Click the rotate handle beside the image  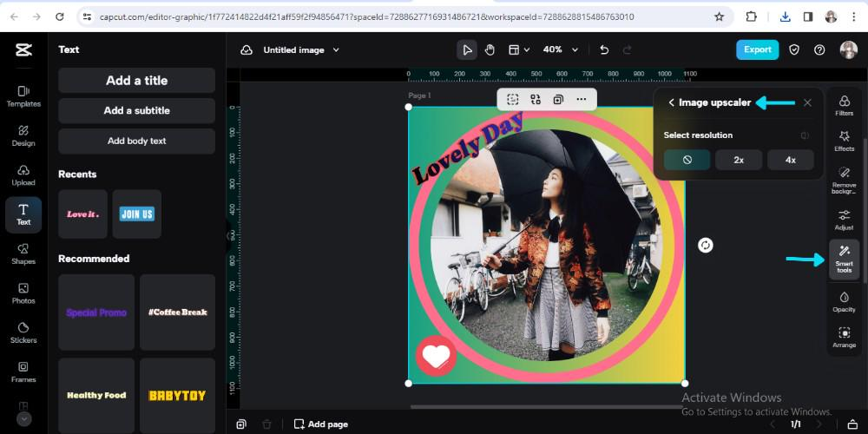point(705,246)
